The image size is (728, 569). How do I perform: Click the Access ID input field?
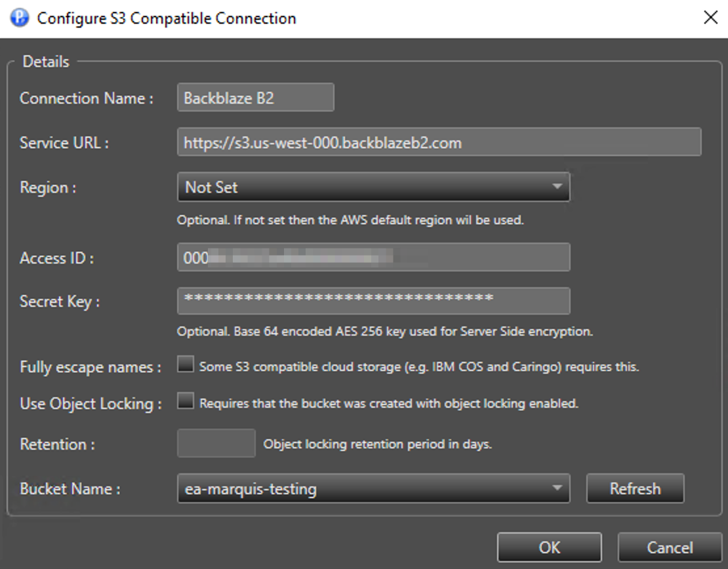point(373,257)
